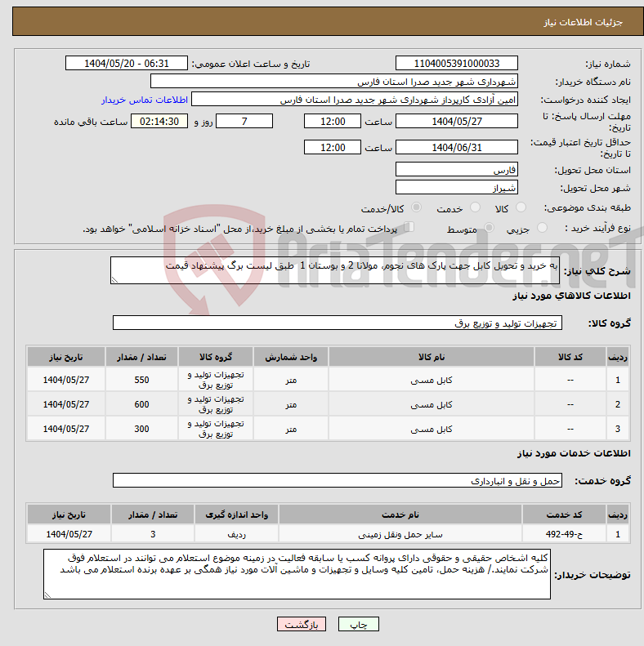Click the واحد اندازه گیری column header
Image resolution: width=644 pixels, height=646 pixels.
click(236, 515)
